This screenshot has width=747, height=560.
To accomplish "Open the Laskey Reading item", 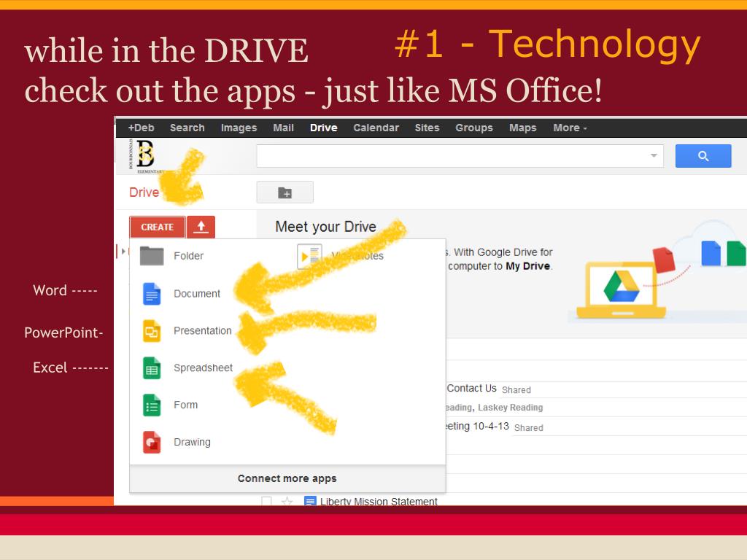I will (x=510, y=408).
